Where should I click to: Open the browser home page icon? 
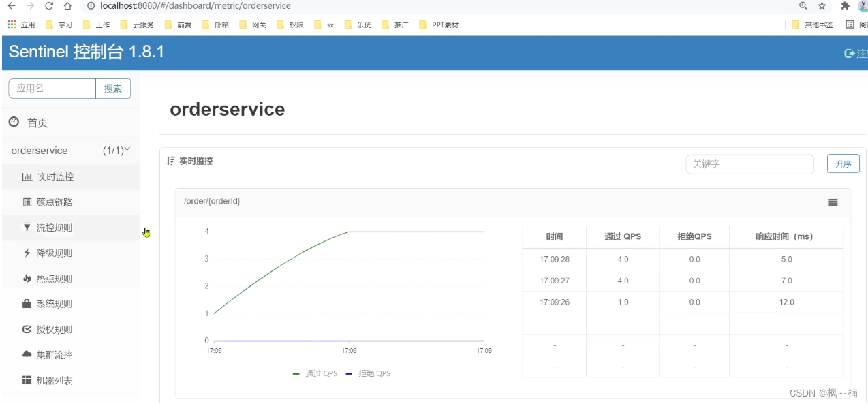pos(67,5)
